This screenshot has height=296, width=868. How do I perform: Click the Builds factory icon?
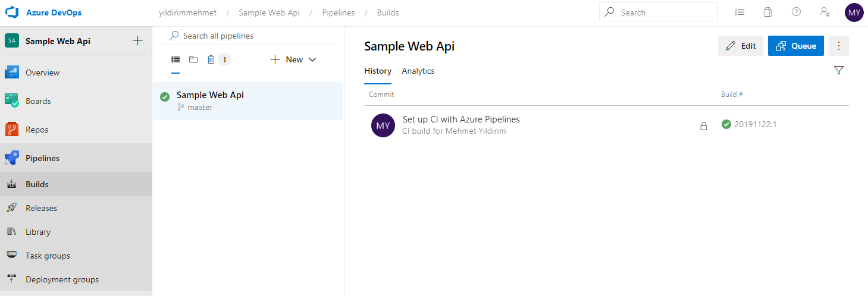pos(11,184)
